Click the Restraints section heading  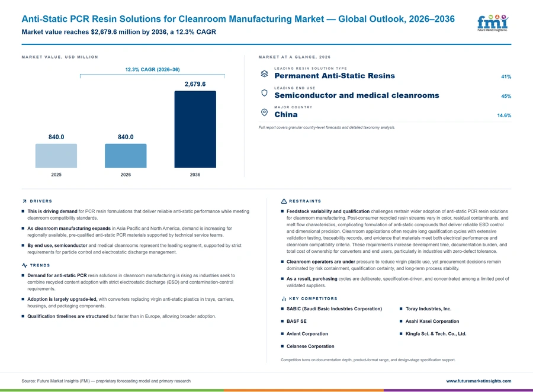click(x=305, y=201)
